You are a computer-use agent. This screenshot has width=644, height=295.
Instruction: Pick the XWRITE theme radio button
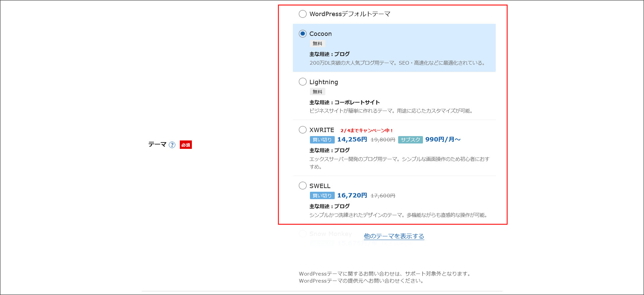[303, 130]
